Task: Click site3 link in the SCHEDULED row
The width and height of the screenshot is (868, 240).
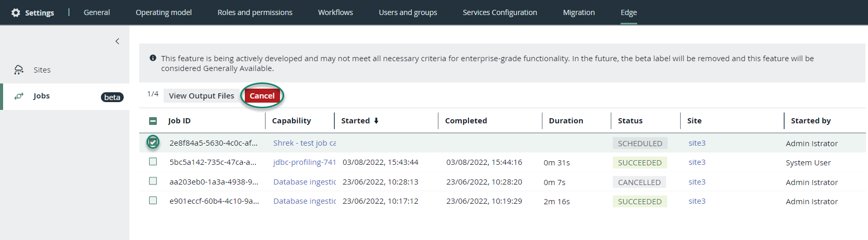Action: click(697, 143)
